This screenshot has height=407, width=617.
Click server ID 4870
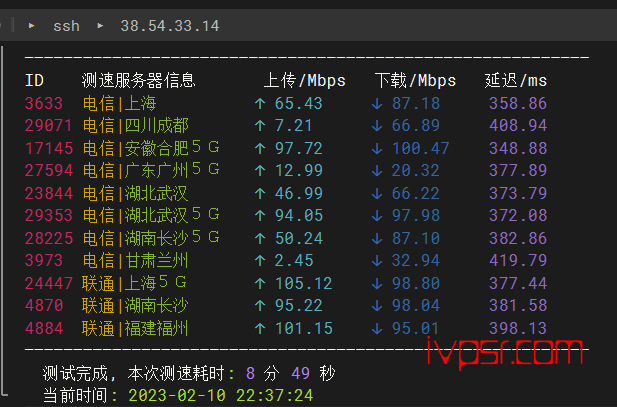[x=44, y=305]
